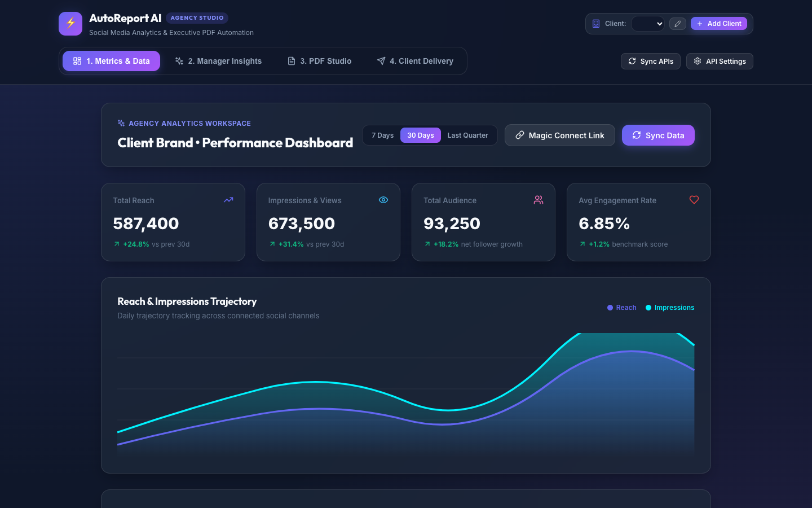Viewport: 812px width, 508px height.
Task: Click the eye icon on Impressions & Views
Action: tap(383, 200)
